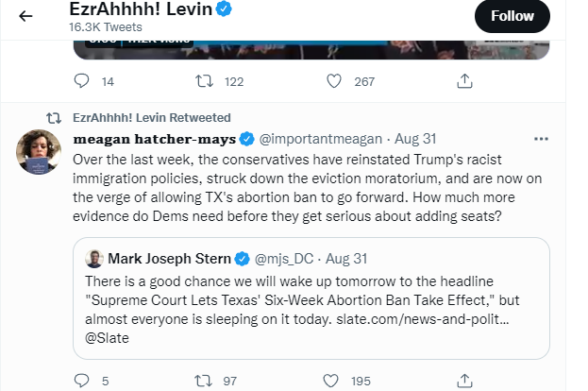This screenshot has height=391, width=588.
Task: Reply to meagan's tweet with 5 comments
Action: click(81, 381)
